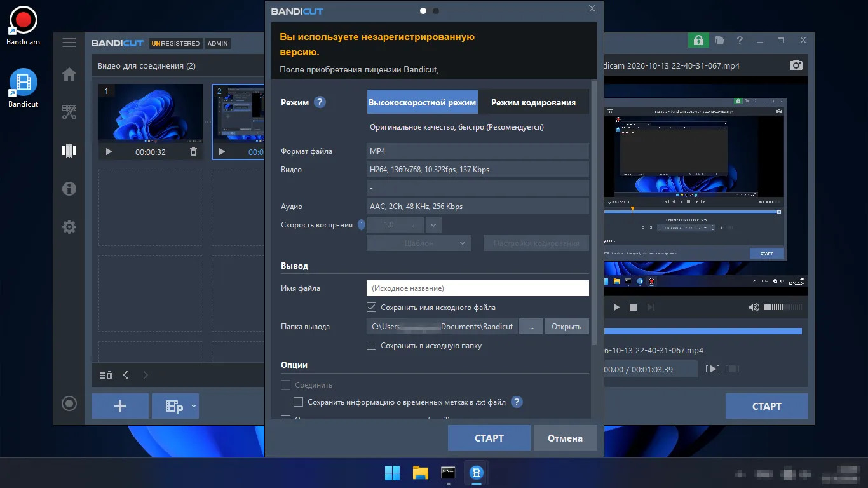Take a snapshot with the camera icon

click(796, 65)
